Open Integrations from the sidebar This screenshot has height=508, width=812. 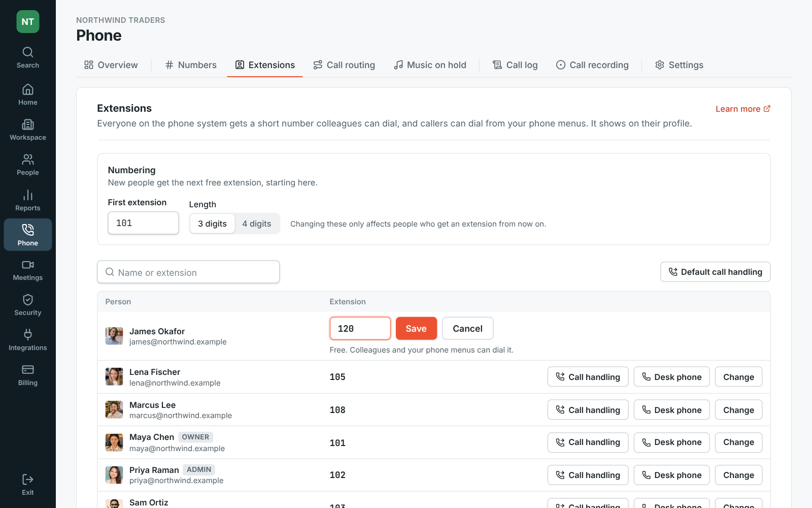28,340
